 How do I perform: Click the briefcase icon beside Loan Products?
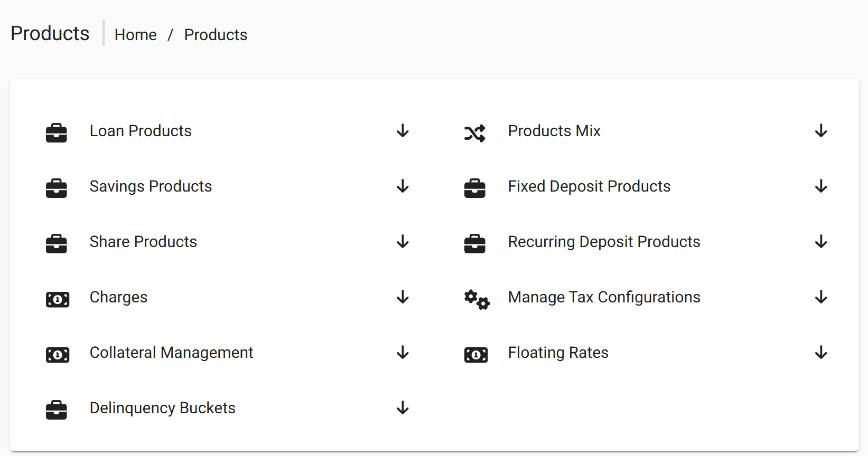point(57,132)
